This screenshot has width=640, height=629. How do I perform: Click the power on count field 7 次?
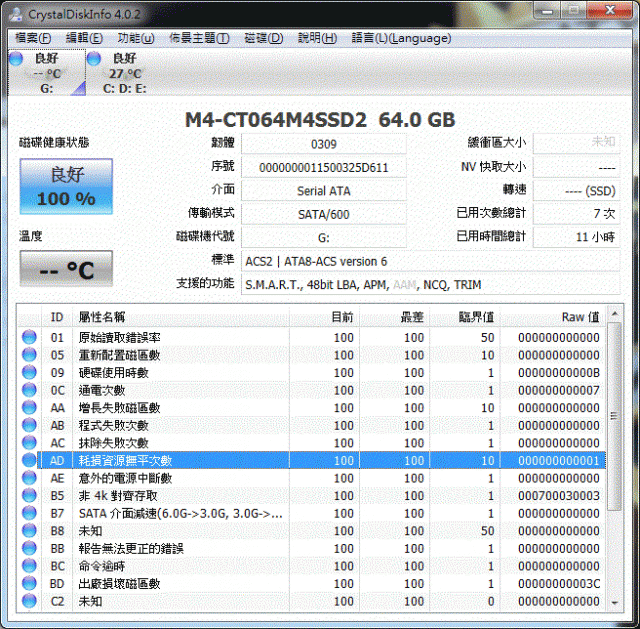coord(576,213)
